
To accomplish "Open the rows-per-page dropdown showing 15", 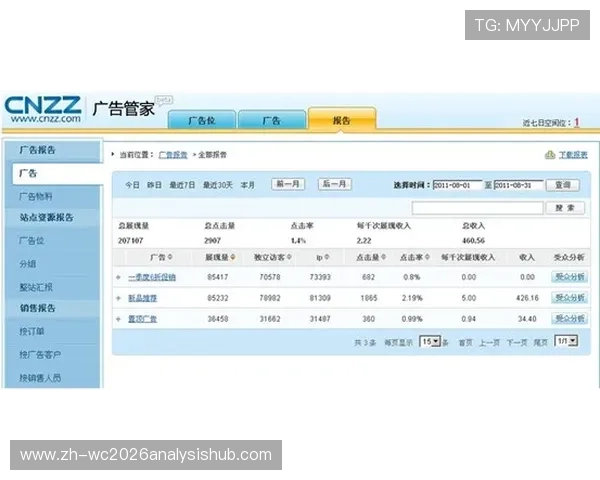I will pos(430,341).
